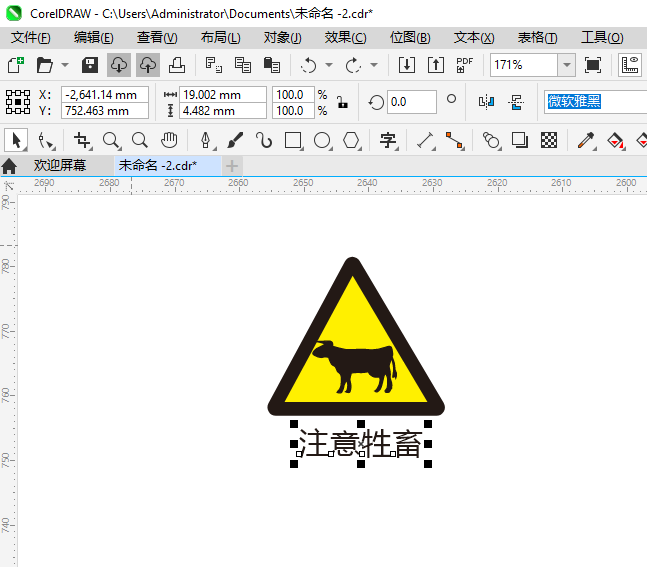Select the Transparency checkerboard tool
Viewport: 647px width, 567px height.
tap(549, 140)
